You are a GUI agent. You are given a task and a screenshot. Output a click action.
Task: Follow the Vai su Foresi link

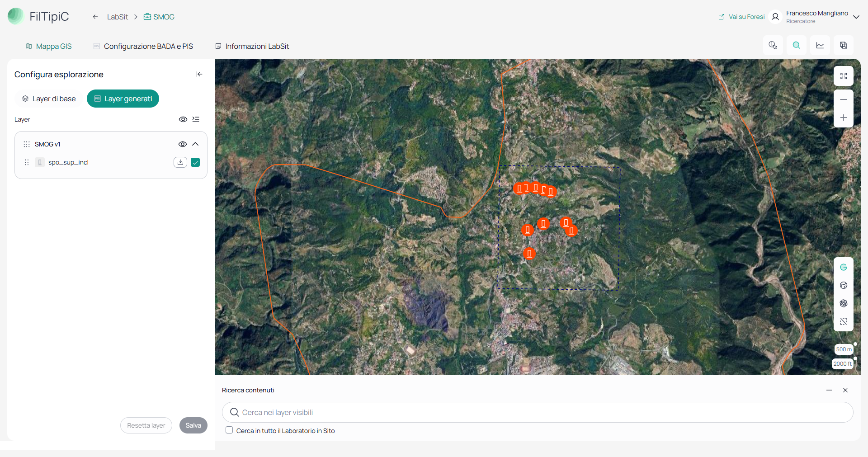click(x=741, y=17)
